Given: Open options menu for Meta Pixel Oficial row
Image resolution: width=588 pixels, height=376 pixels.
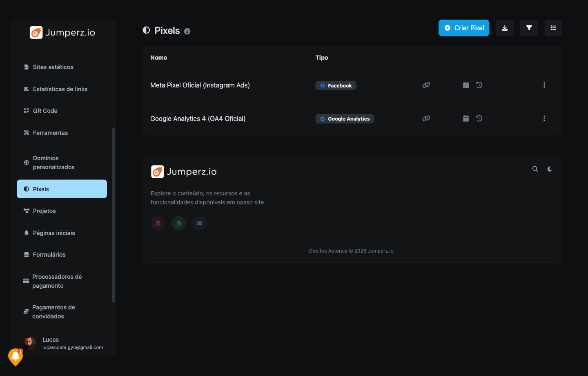Looking at the screenshot, I should click(x=544, y=85).
